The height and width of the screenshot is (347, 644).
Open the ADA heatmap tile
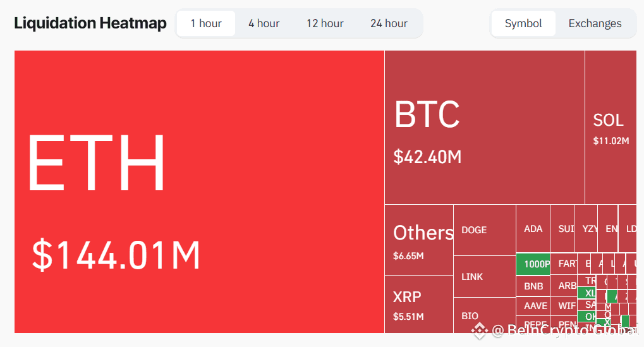533,228
